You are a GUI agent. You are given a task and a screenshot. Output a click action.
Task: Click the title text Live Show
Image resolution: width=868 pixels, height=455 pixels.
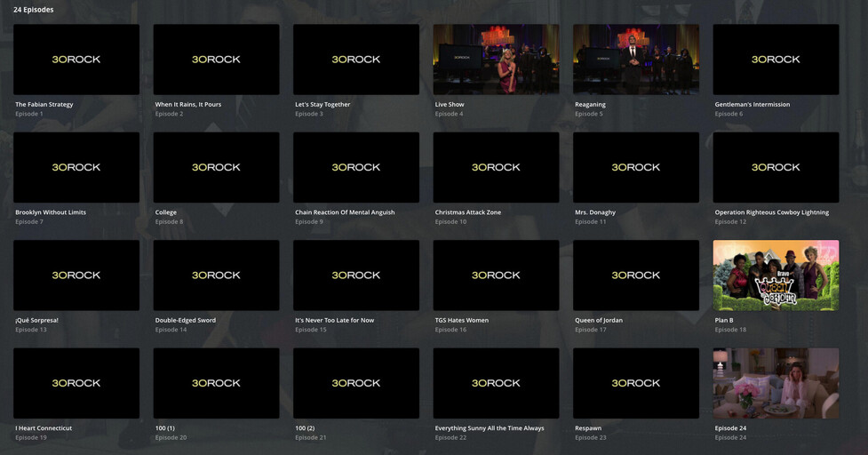tap(450, 104)
